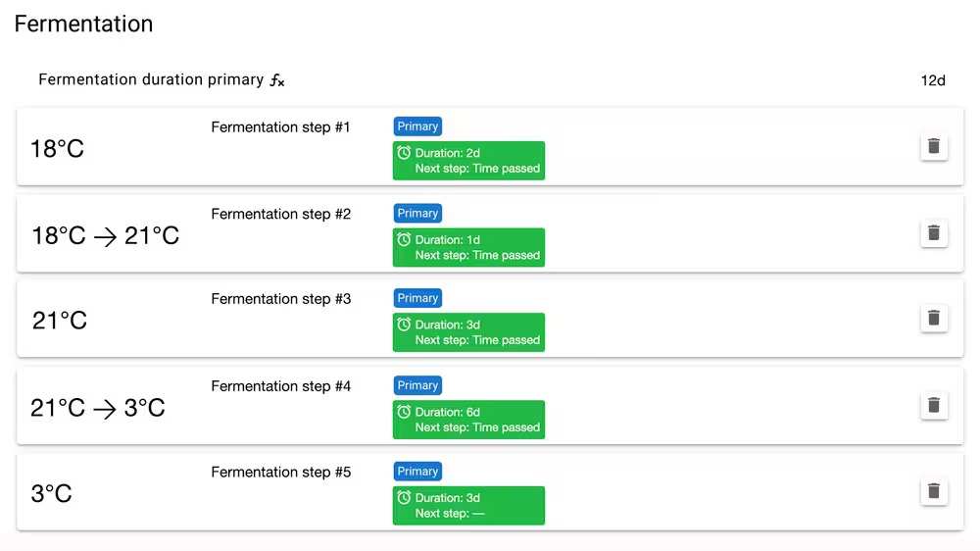Click the 12d total fermentation duration value
The height and width of the screenshot is (551, 980).
pyautogui.click(x=933, y=80)
